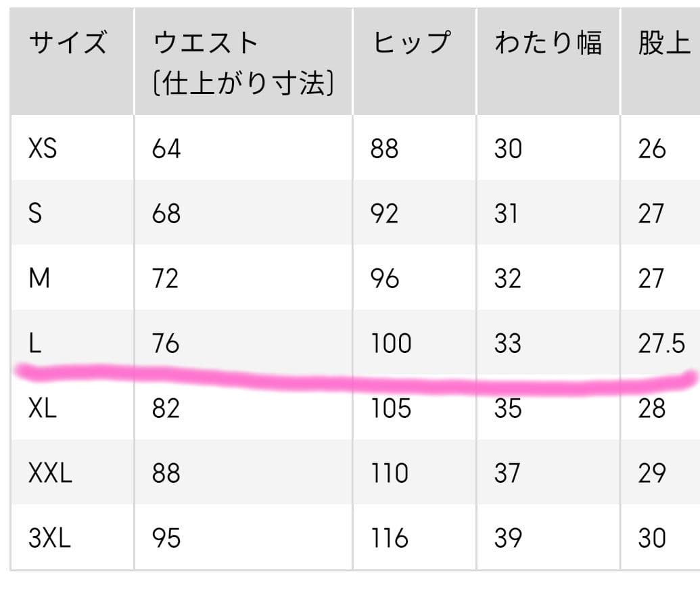Screen dimensions: 700x595
Task: Select hip value 100 in L row
Action: [390, 343]
